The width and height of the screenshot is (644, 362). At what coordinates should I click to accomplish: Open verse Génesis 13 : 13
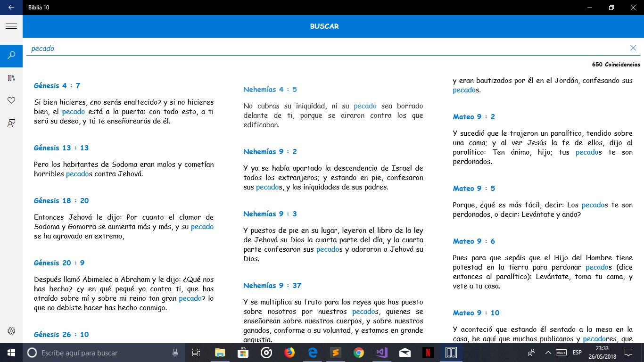pyautogui.click(x=61, y=148)
